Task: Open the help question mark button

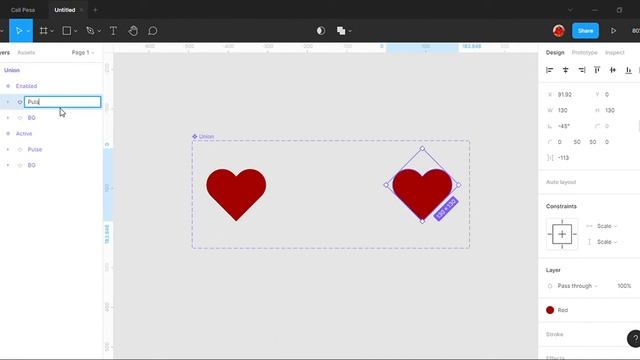Action: 634,339
